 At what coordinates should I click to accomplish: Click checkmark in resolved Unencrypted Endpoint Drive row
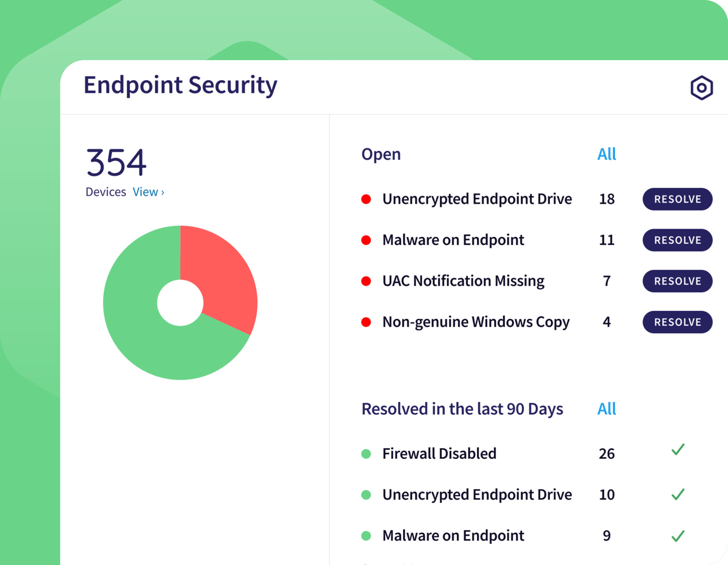(x=678, y=494)
